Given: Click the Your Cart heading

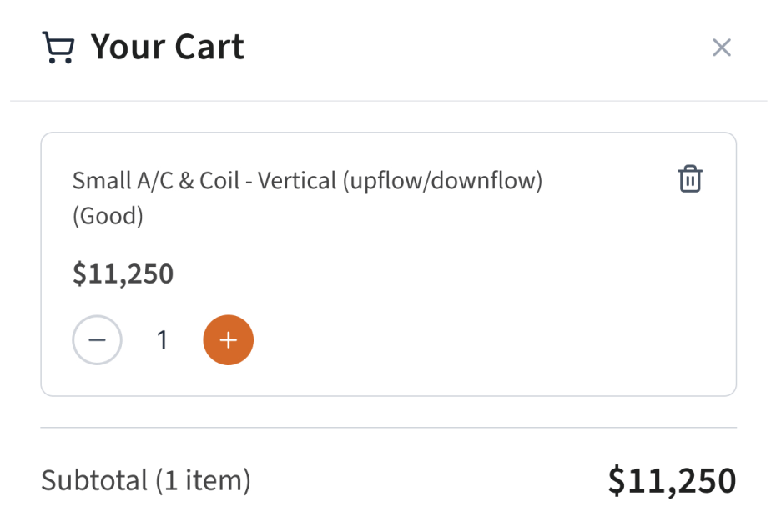Looking at the screenshot, I should 167,47.
